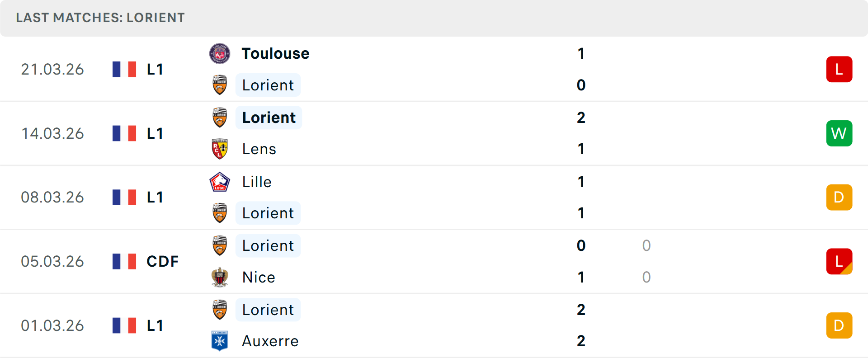Click the penalty score 0 beside Nice
This screenshot has height=358, width=868.
tap(646, 277)
